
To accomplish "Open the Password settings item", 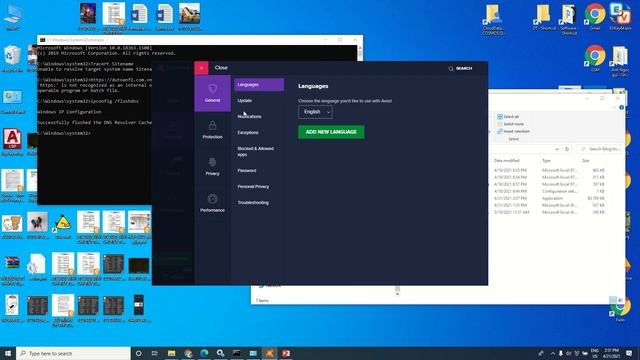I will [x=247, y=171].
